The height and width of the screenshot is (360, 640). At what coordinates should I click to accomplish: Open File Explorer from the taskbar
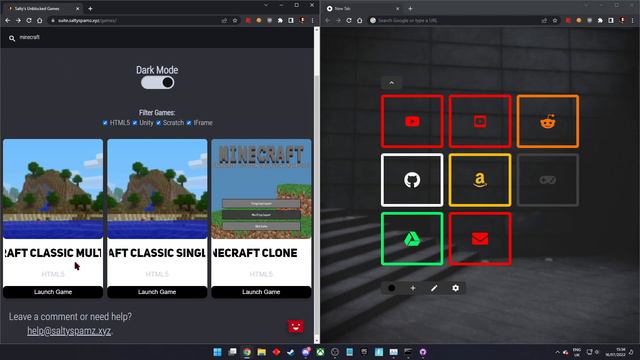coord(262,352)
